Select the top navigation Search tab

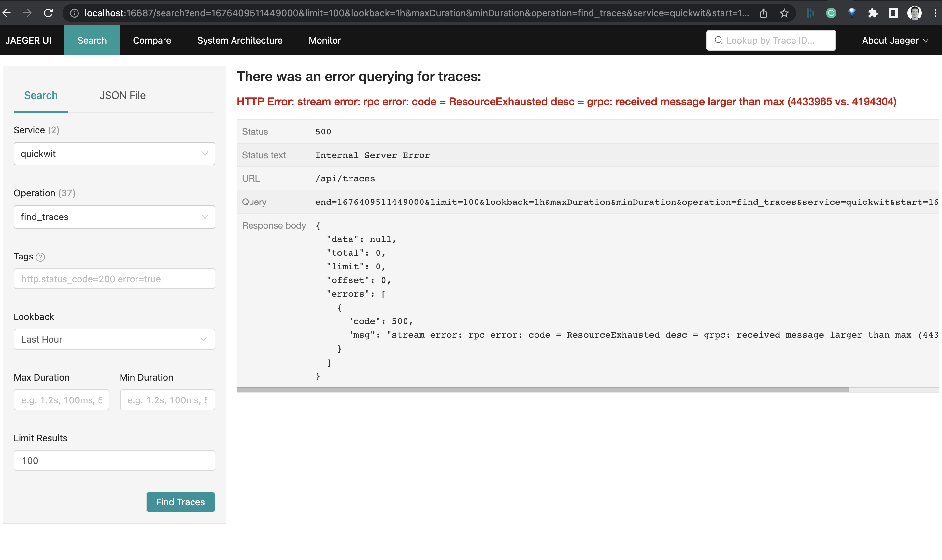tap(92, 40)
